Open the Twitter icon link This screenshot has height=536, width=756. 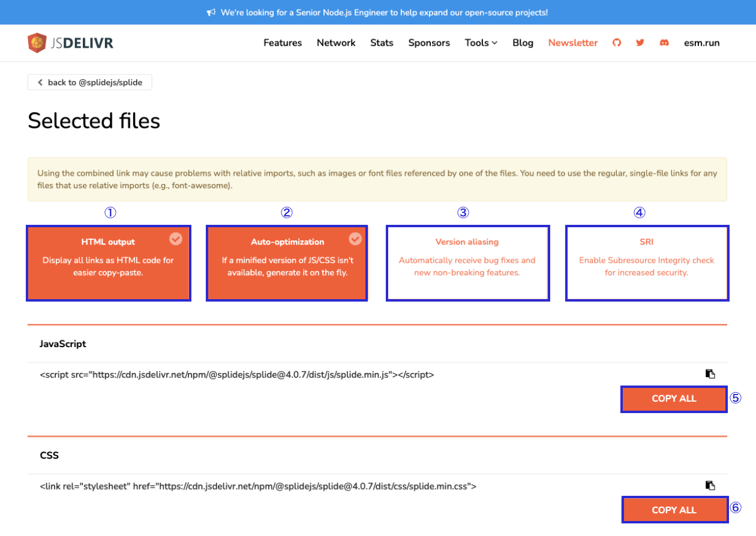640,43
